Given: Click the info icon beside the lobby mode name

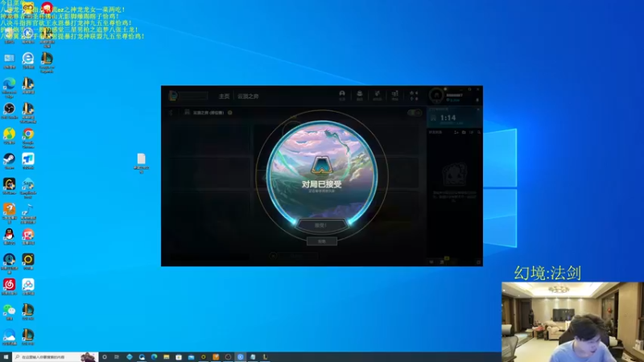Looking at the screenshot, I should 230,113.
